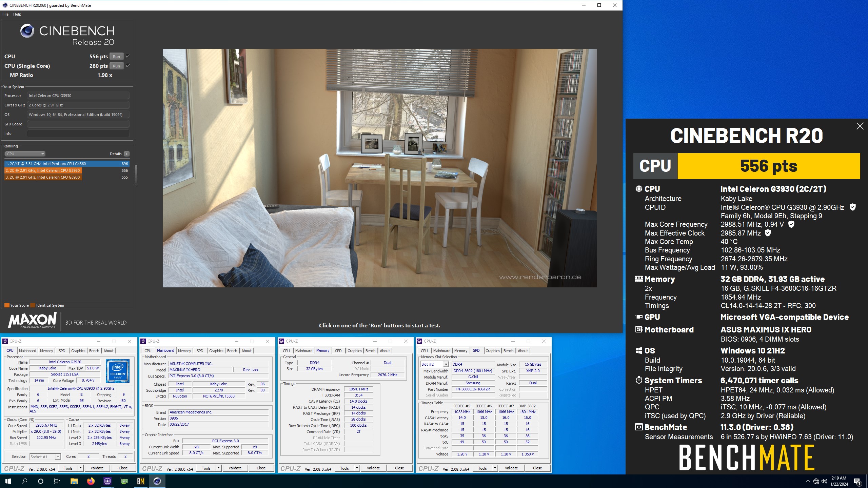Open Memory tab in second CPU-Z window

coord(184,351)
